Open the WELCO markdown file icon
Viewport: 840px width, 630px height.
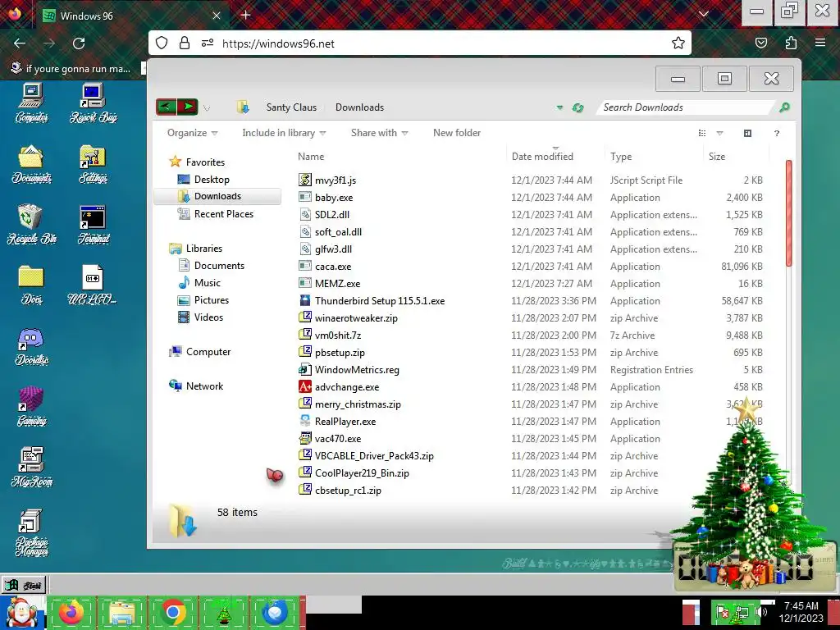click(x=93, y=285)
